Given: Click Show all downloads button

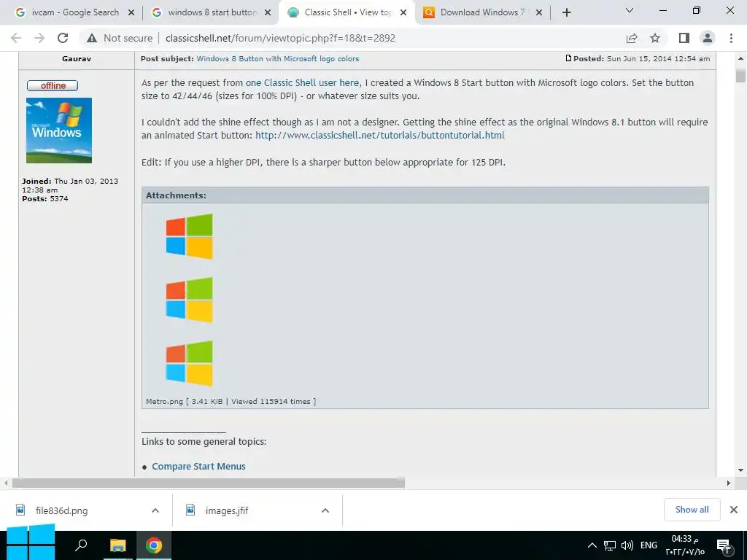Looking at the screenshot, I should (692, 510).
